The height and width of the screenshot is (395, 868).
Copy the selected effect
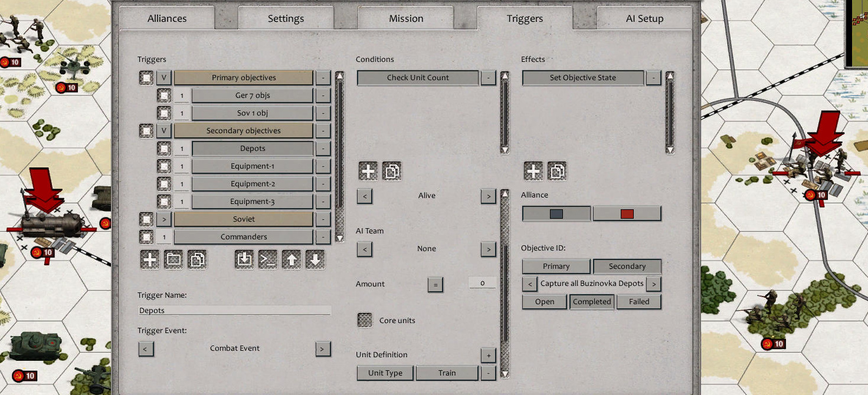(x=557, y=171)
